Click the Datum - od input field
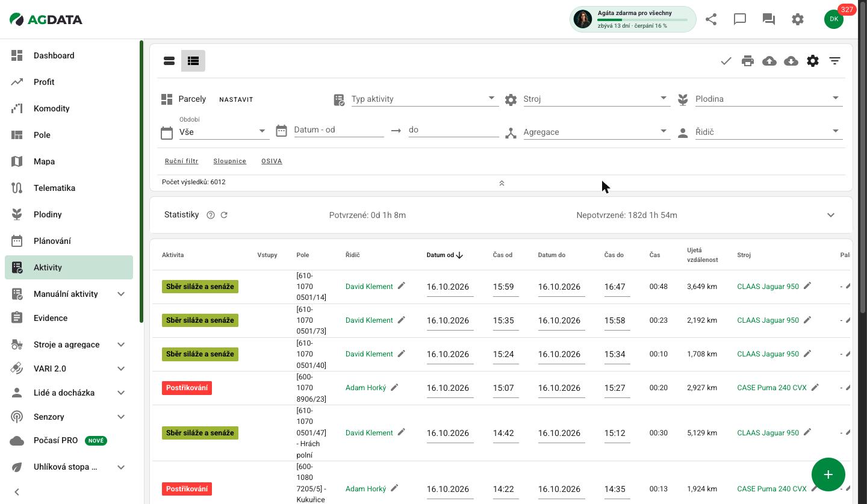867x504 pixels. point(339,130)
